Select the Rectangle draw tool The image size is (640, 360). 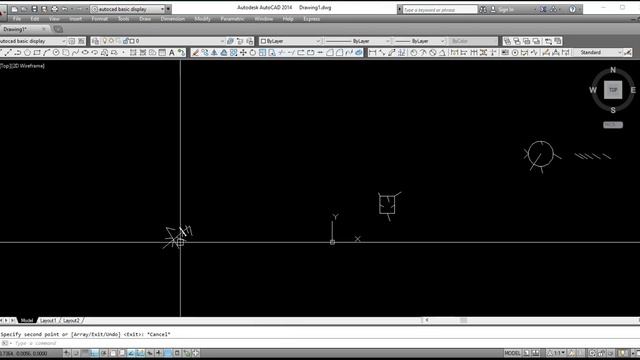[x=37, y=53]
